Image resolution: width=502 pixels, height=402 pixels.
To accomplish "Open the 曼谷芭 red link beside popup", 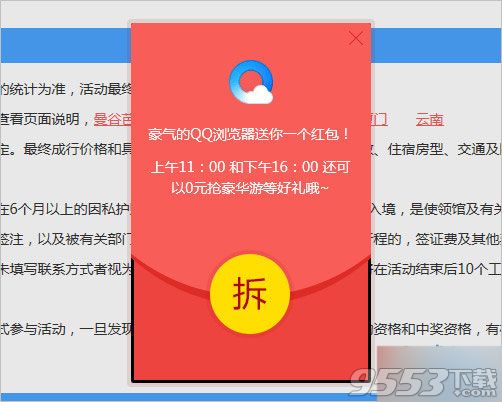I will click(x=112, y=119).
